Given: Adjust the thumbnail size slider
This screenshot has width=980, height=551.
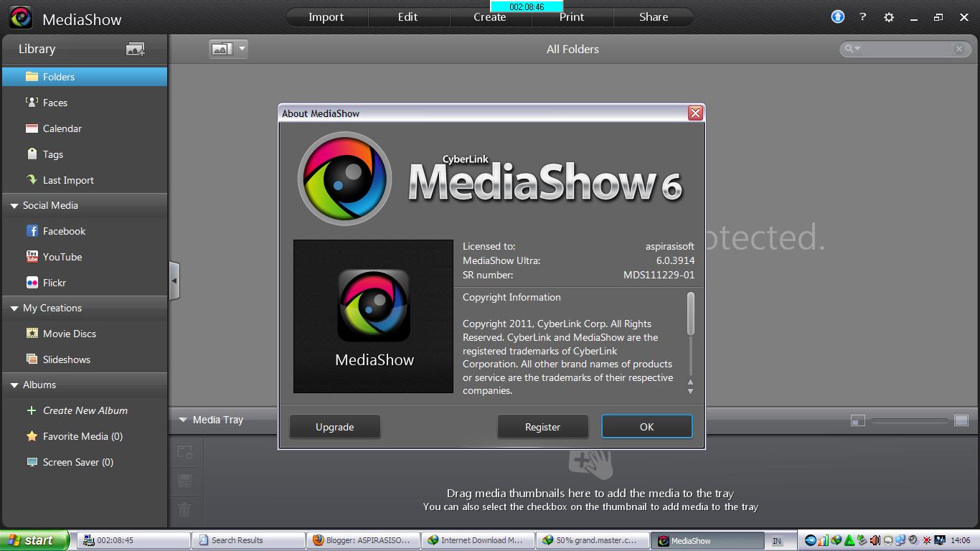Looking at the screenshot, I should (910, 420).
